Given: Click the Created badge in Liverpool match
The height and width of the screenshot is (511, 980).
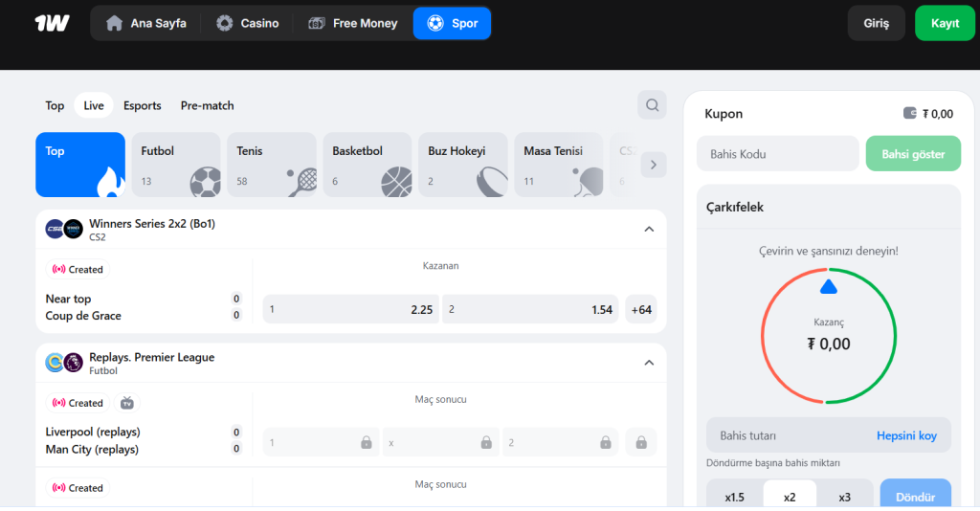Looking at the screenshot, I should (78, 403).
